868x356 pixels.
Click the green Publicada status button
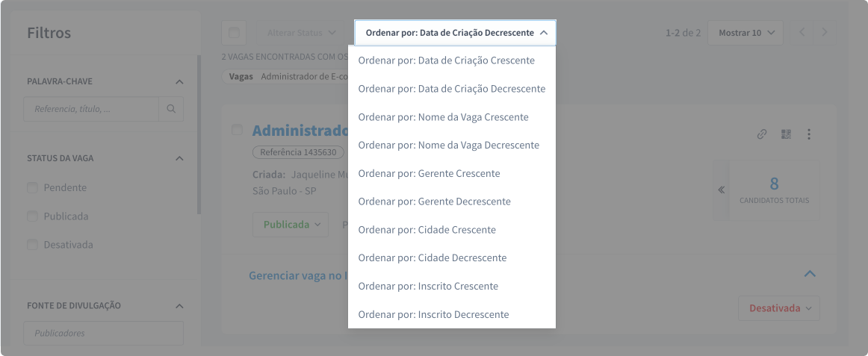[291, 224]
